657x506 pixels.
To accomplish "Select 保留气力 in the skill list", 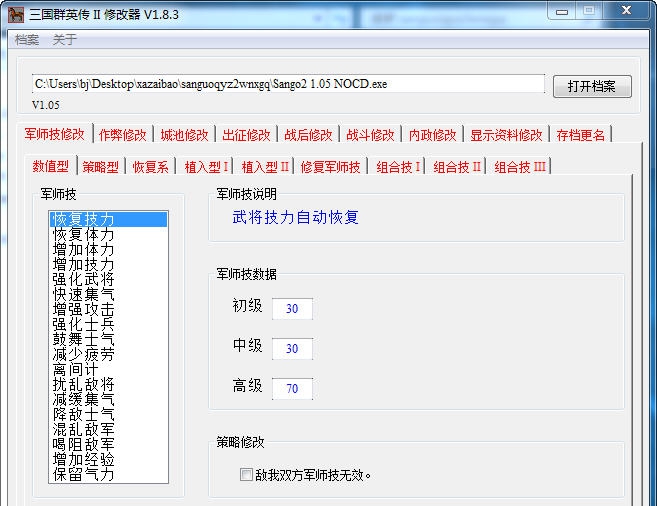I will [108, 474].
